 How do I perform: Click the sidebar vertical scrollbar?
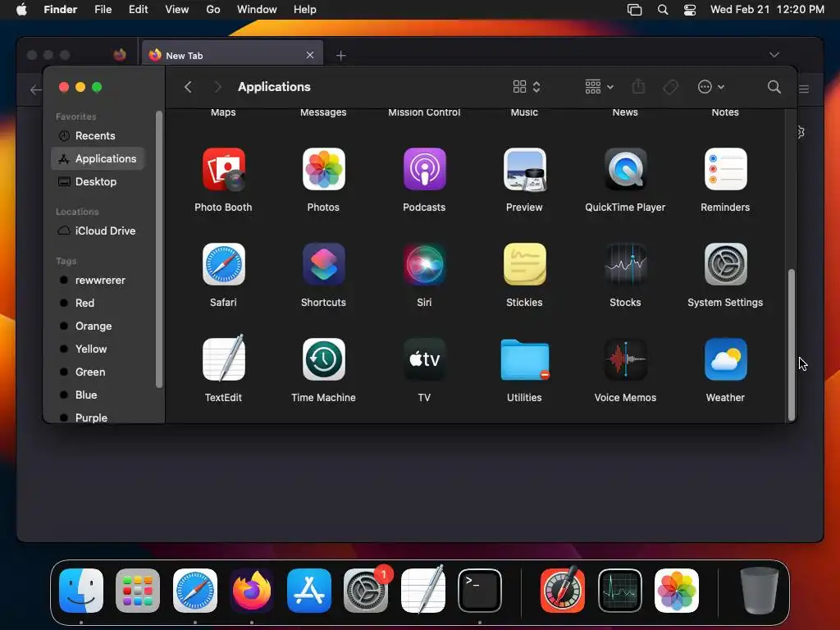(158, 249)
